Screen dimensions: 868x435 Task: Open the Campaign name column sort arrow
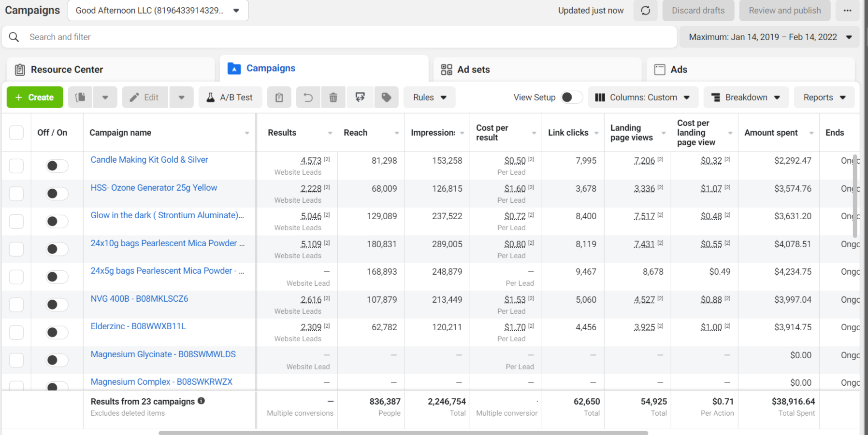(x=247, y=133)
